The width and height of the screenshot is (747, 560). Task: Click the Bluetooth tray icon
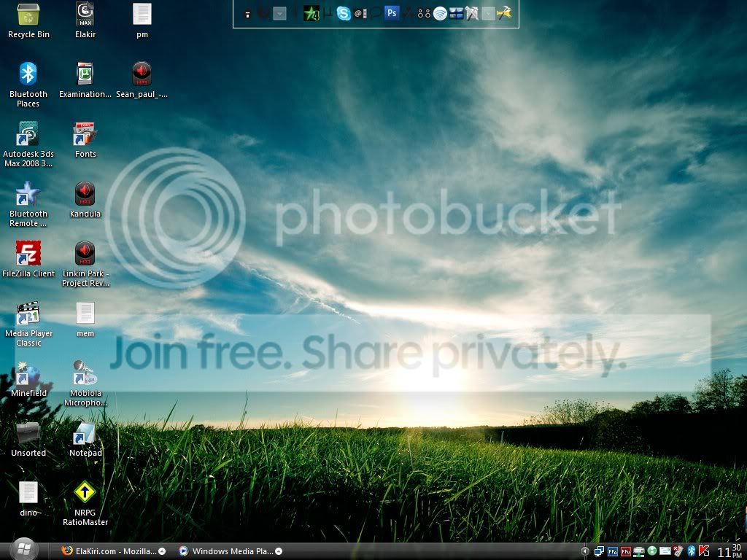692,551
